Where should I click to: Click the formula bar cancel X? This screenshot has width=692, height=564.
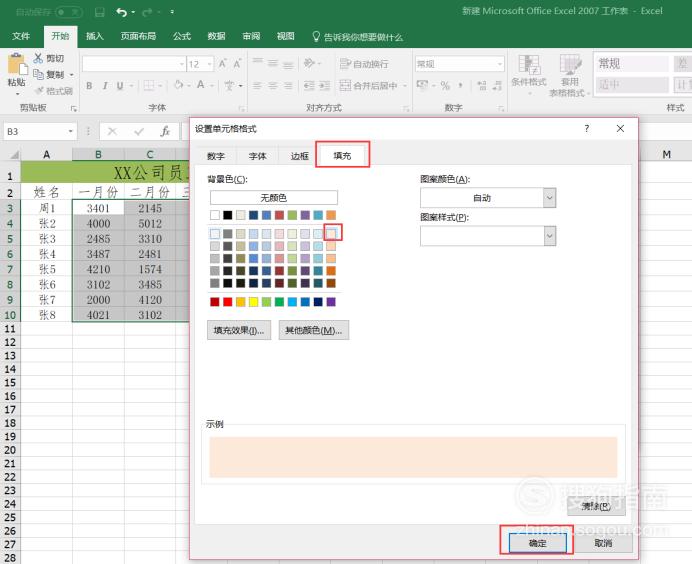(112, 132)
